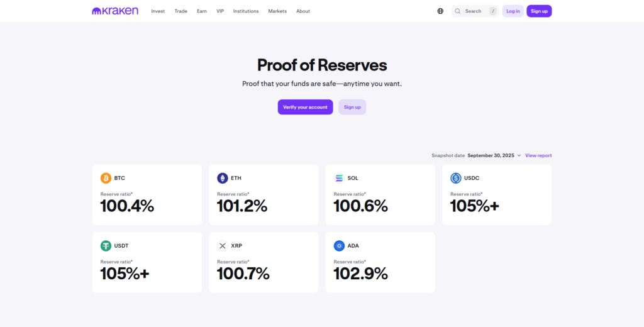The image size is (644, 327).
Task: Click the BTC 100.4% reserve ratio
Action: (127, 206)
